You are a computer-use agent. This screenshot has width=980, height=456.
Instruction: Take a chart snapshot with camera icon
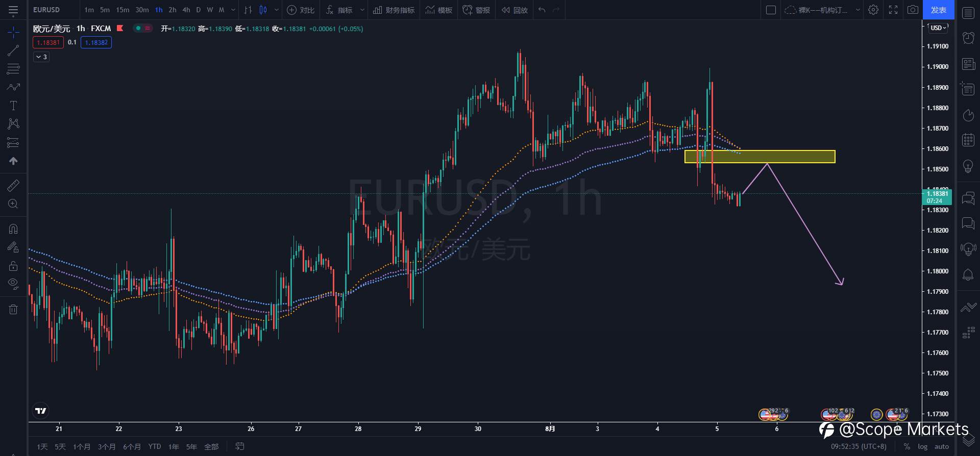click(913, 10)
